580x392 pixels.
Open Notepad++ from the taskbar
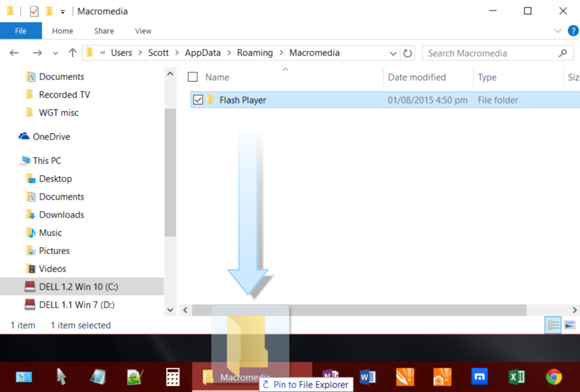pyautogui.click(x=135, y=377)
